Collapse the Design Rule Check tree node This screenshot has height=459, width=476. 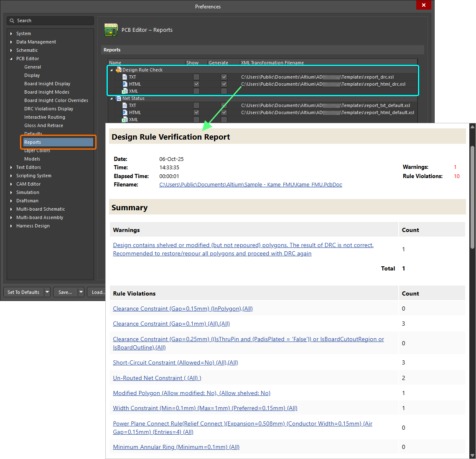[111, 69]
